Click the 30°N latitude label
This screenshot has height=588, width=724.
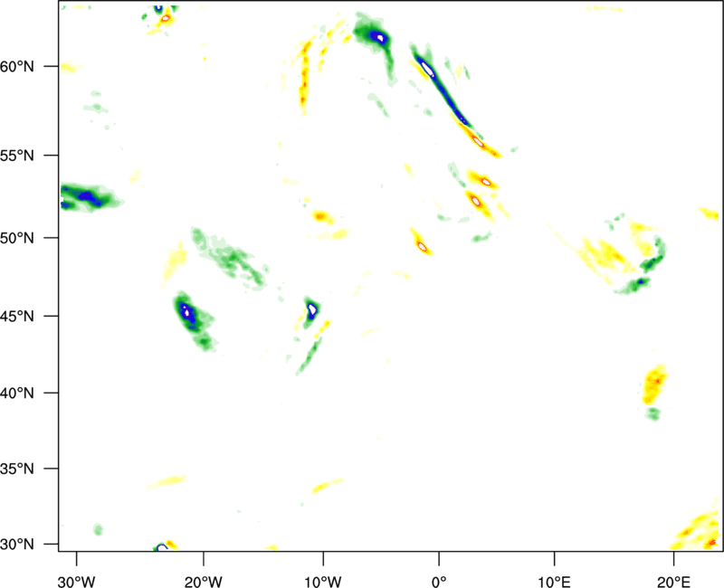click(x=17, y=545)
